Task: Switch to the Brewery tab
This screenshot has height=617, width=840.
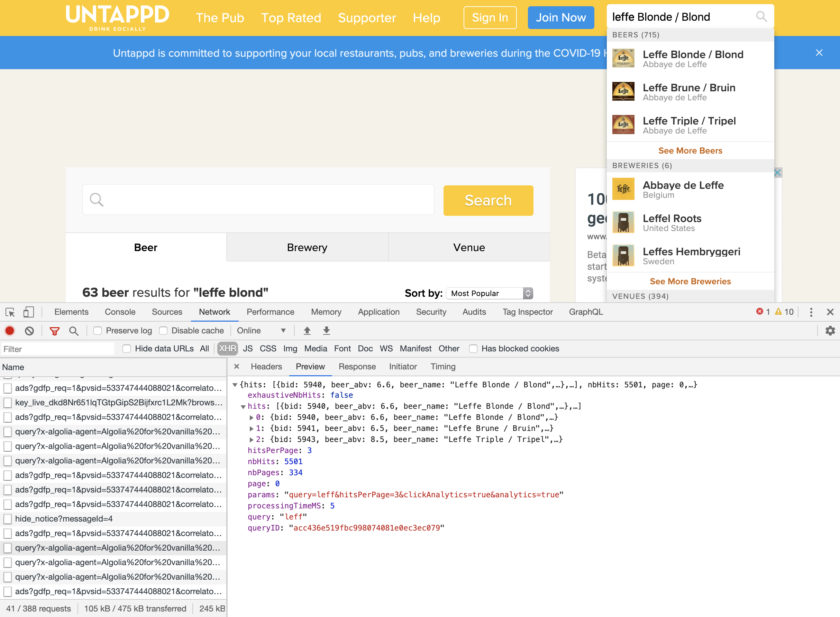Action: click(x=307, y=247)
